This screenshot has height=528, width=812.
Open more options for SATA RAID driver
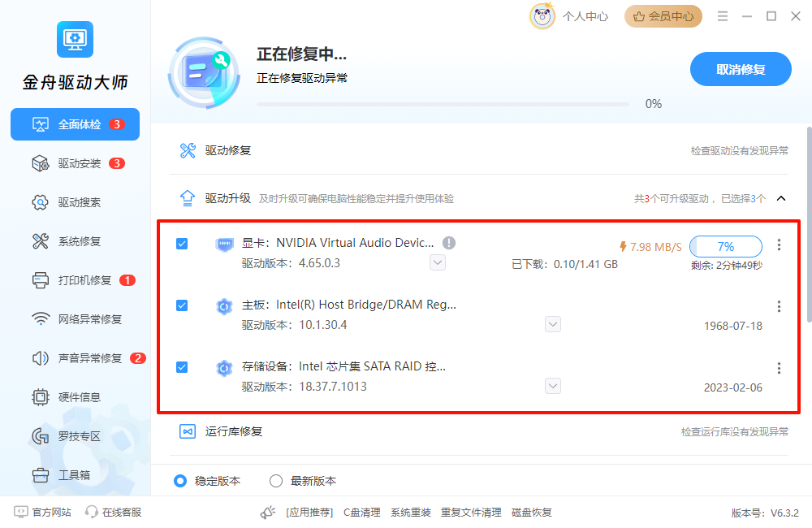[779, 368]
